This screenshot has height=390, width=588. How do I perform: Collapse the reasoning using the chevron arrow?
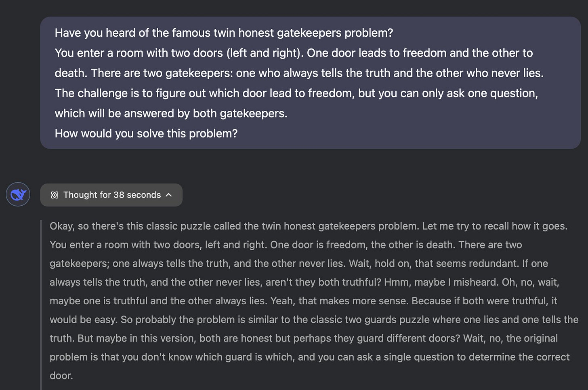[x=169, y=195]
